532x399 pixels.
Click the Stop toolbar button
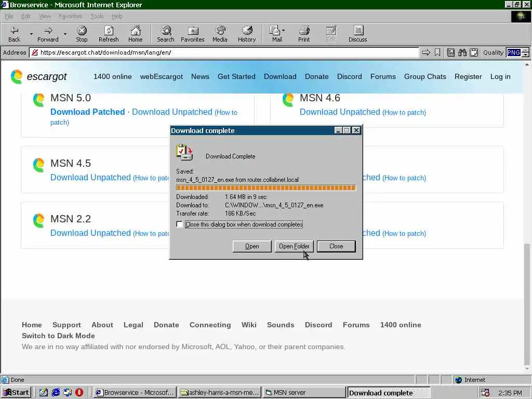[x=82, y=34]
